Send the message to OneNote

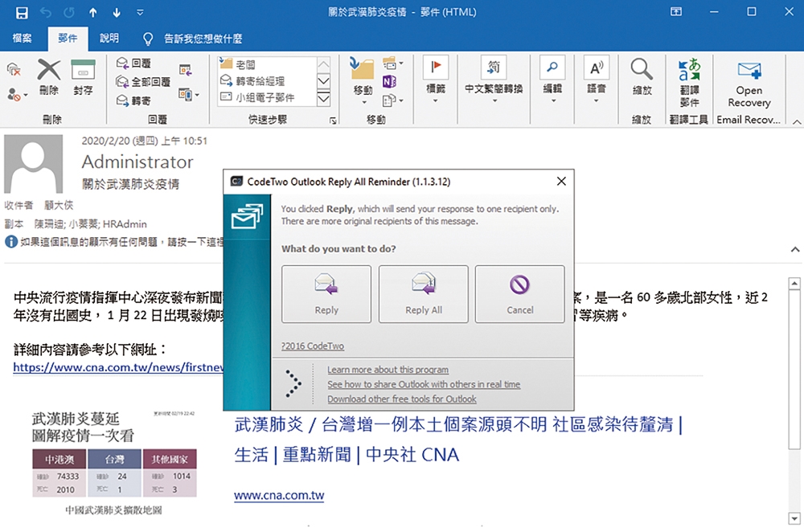point(389,82)
